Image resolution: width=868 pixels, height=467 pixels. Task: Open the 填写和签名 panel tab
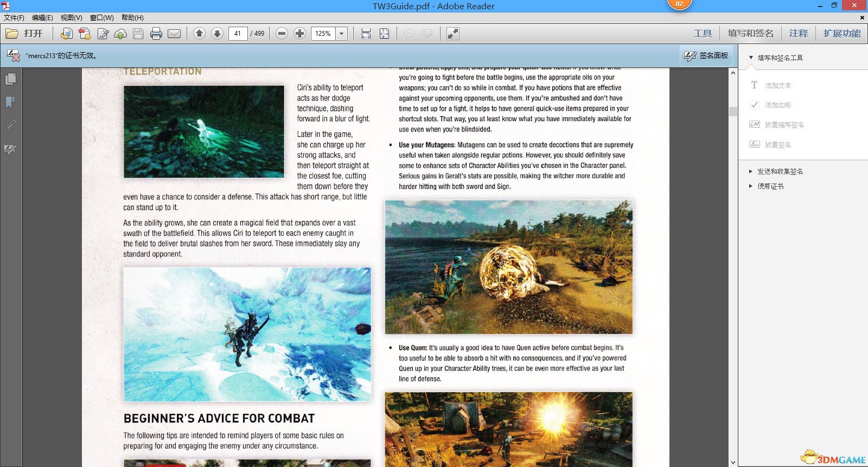coord(750,34)
